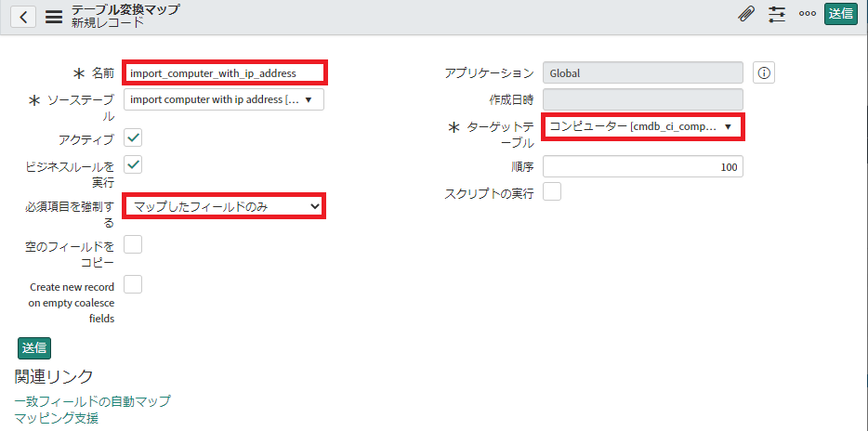This screenshot has width=868, height=431.
Task: Enable 空のフィールドをコピー checkbox
Action: 133,244
